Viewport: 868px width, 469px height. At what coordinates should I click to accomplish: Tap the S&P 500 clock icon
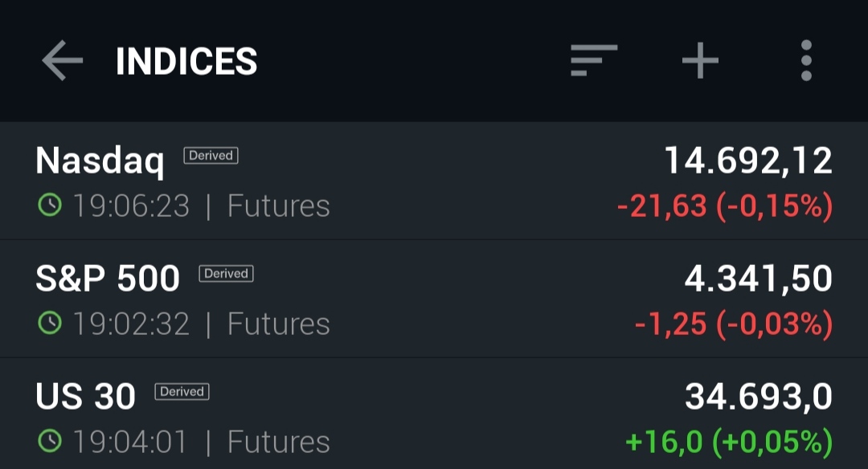click(x=50, y=324)
